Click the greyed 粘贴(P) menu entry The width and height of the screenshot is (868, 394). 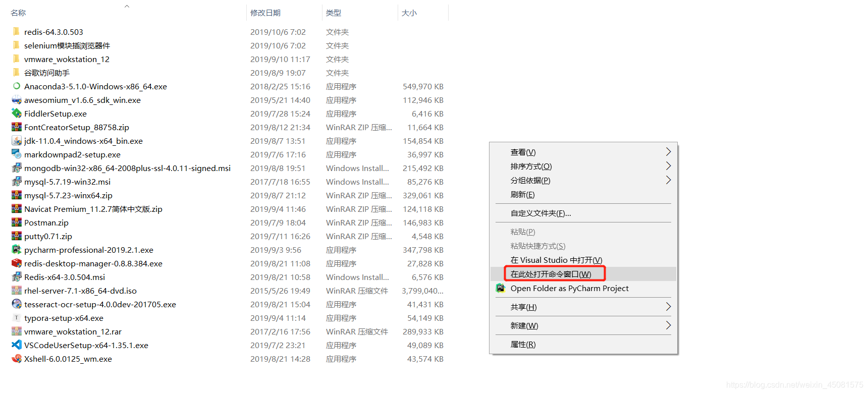pos(583,232)
